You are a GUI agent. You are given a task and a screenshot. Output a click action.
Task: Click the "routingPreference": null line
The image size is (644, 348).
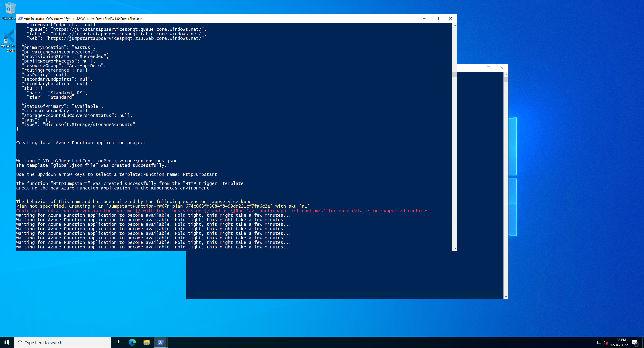(56, 70)
